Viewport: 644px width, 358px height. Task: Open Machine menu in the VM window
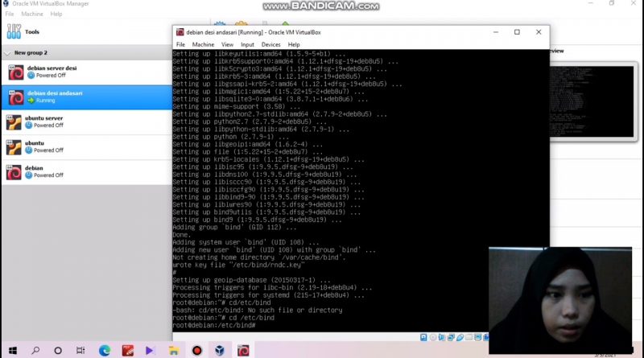(203, 44)
